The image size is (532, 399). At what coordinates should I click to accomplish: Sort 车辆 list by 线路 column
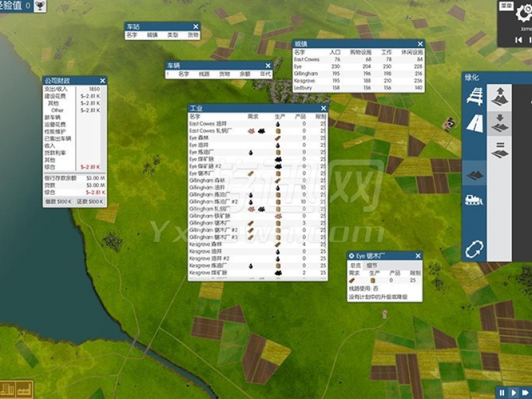pyautogui.click(x=204, y=74)
